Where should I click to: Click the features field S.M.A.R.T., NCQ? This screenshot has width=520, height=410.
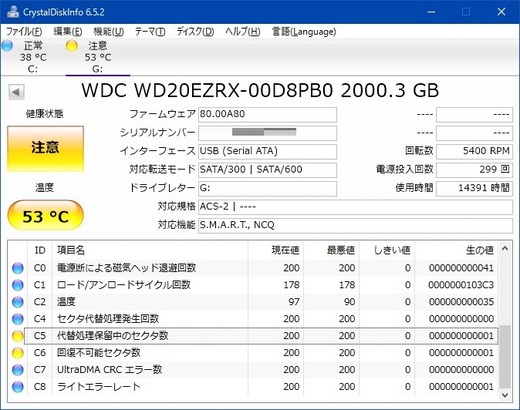355,225
